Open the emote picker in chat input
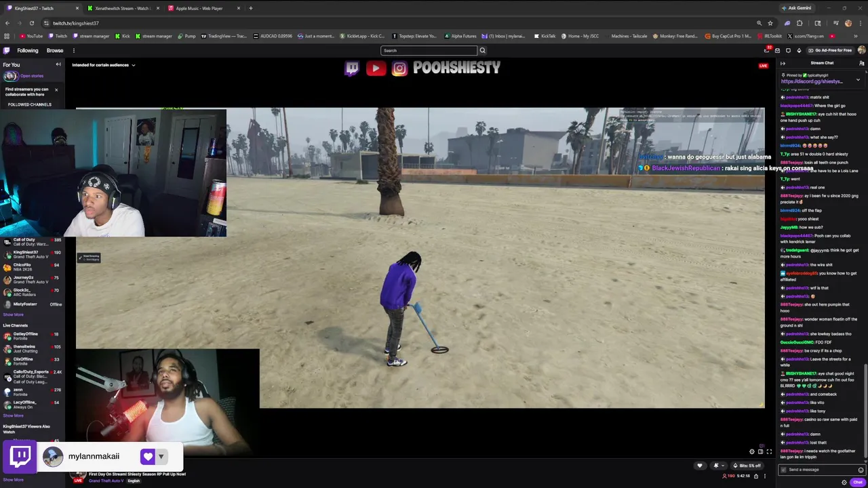 pyautogui.click(x=861, y=470)
